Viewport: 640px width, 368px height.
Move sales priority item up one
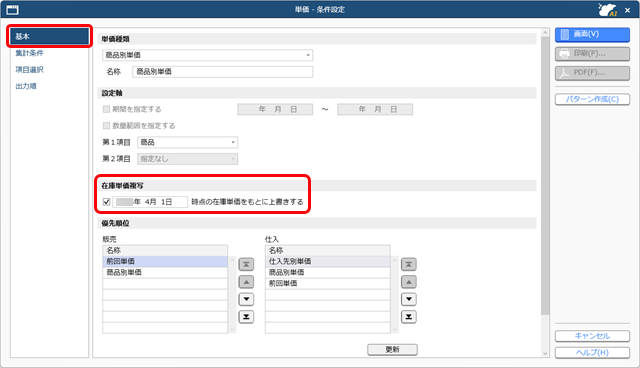(246, 282)
